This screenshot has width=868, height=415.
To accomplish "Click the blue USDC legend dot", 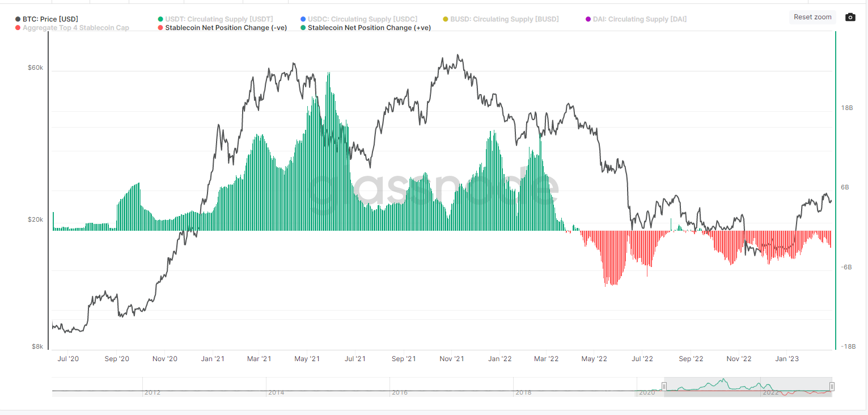I will (x=303, y=19).
